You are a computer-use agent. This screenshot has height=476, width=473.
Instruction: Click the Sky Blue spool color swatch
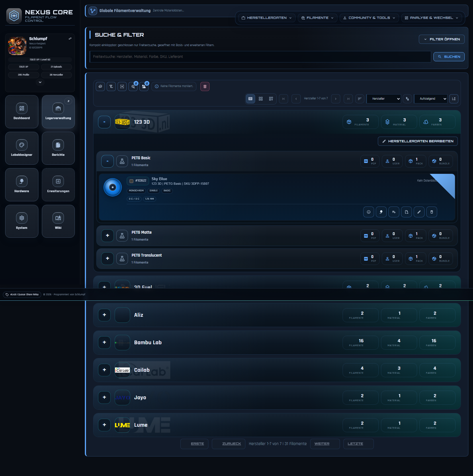click(113, 187)
